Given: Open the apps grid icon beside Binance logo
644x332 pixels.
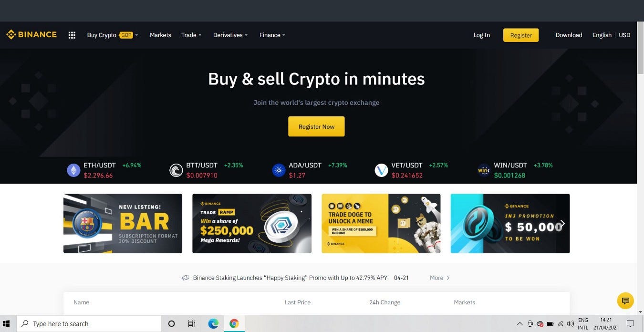Looking at the screenshot, I should tap(72, 35).
